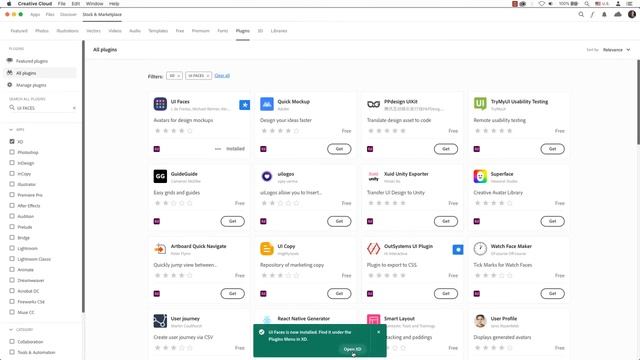The height and width of the screenshot is (360, 640).
Task: Open the User Profile plugin avatar icon
Action: pos(480,321)
